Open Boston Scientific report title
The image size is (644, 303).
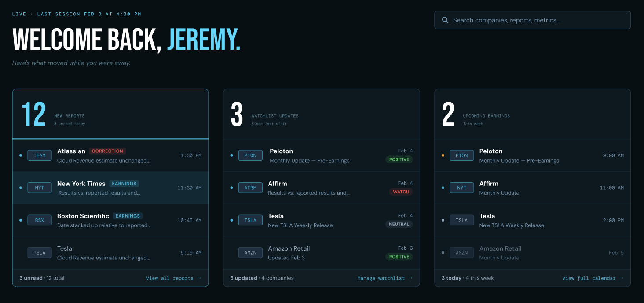pos(83,216)
